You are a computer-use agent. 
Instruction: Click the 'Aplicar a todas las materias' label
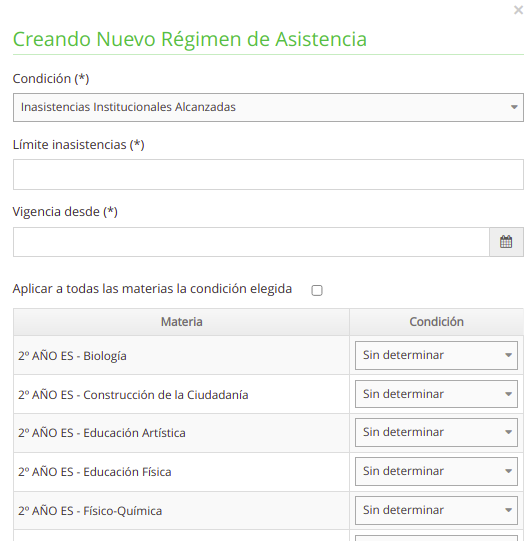point(152,289)
